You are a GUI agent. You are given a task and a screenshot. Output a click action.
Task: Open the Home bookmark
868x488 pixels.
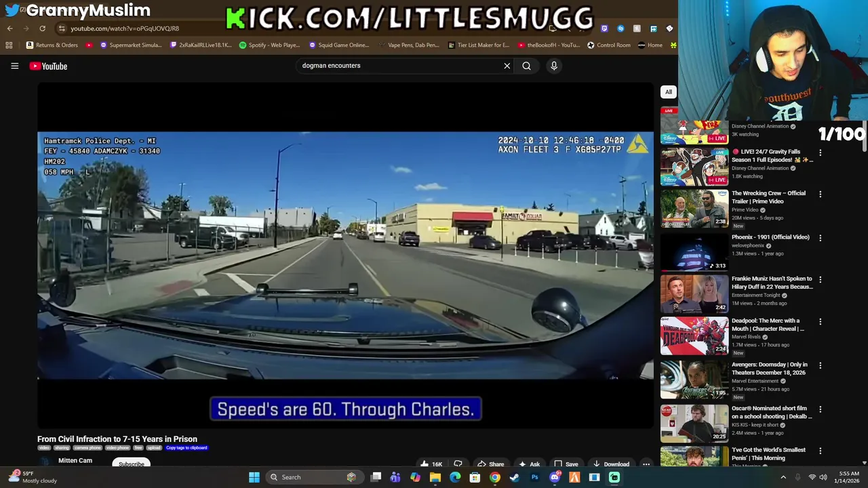tap(650, 45)
